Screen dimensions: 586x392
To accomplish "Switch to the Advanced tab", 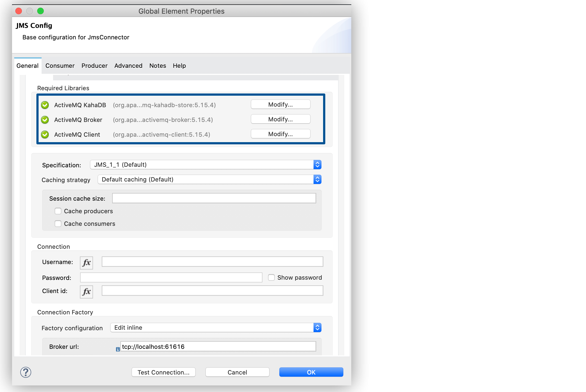I will [x=128, y=66].
